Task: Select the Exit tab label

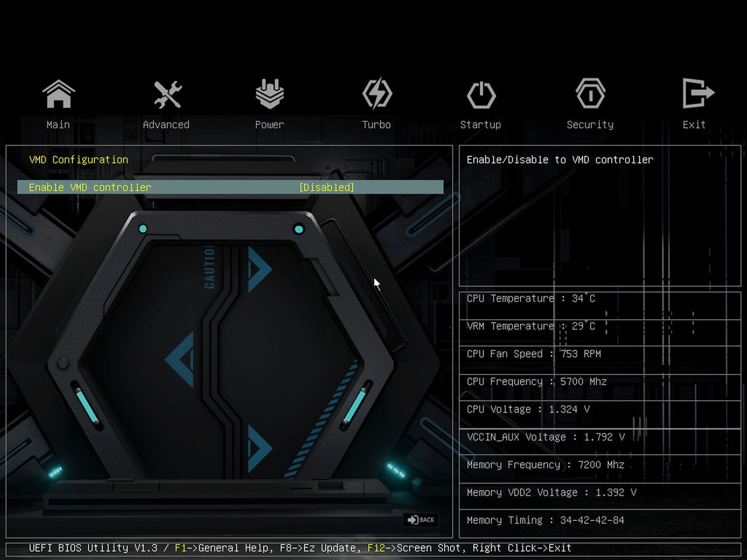Action: tap(694, 125)
